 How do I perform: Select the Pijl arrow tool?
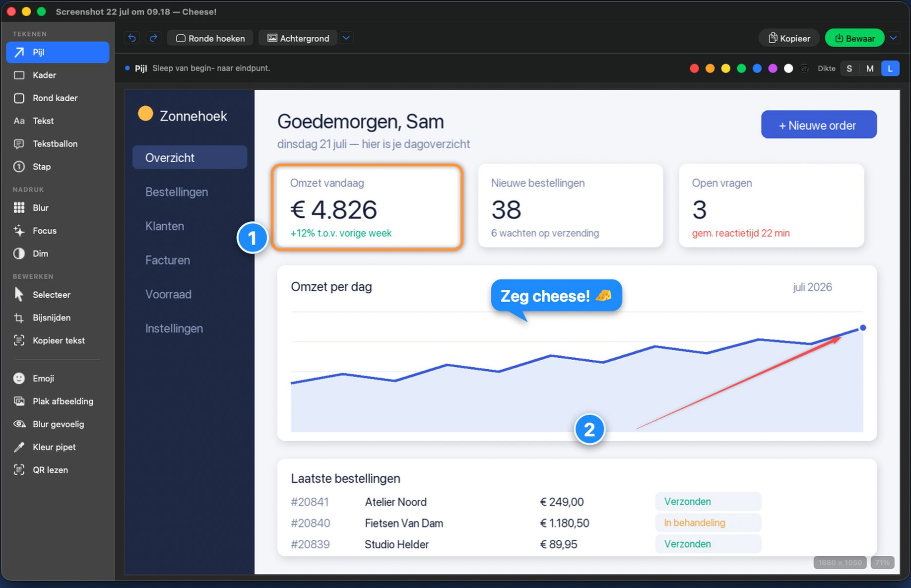[58, 52]
